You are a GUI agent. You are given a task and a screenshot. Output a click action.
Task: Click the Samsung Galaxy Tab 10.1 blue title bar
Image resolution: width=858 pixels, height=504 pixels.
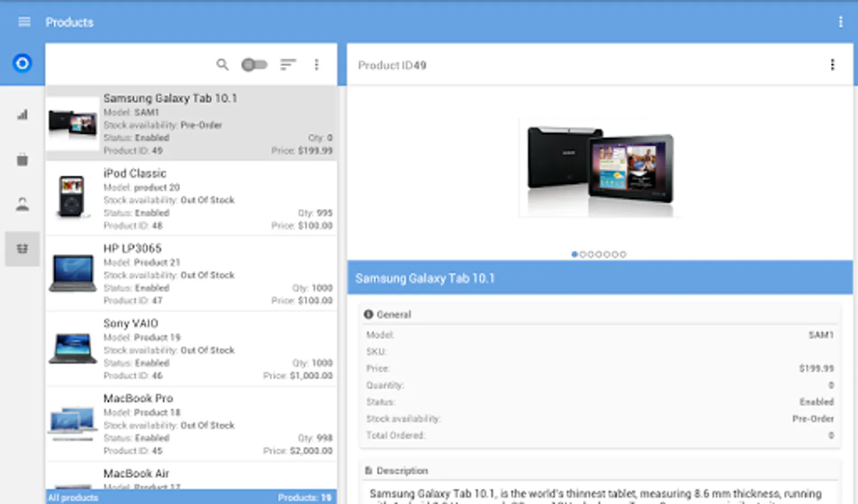click(x=600, y=278)
